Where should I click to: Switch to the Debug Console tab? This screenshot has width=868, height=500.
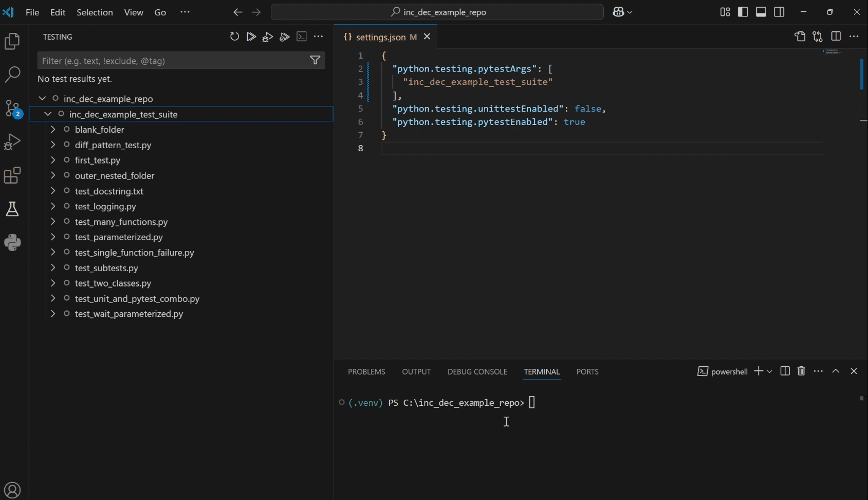pyautogui.click(x=477, y=371)
